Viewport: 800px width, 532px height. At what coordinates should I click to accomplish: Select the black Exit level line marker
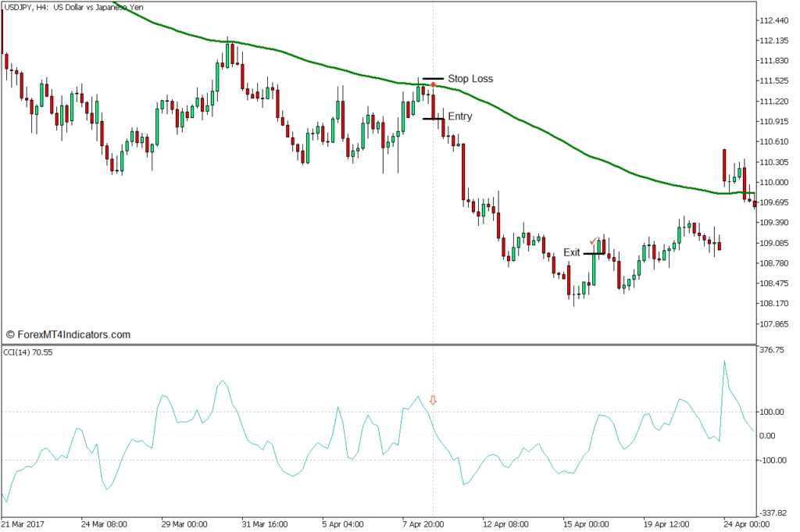tap(594, 253)
